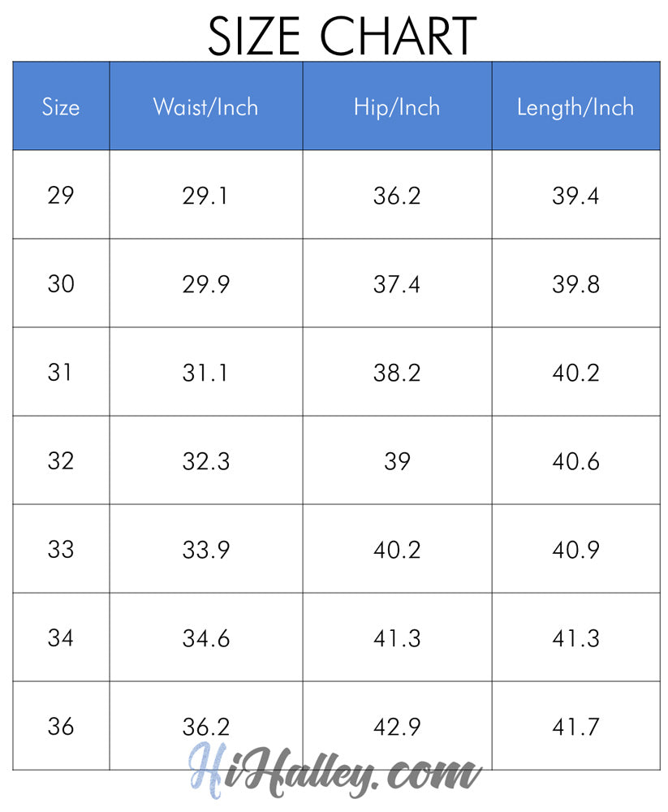Open the HiHalley.com watermark link
This screenshot has height=812, width=668.
pyautogui.click(x=335, y=770)
